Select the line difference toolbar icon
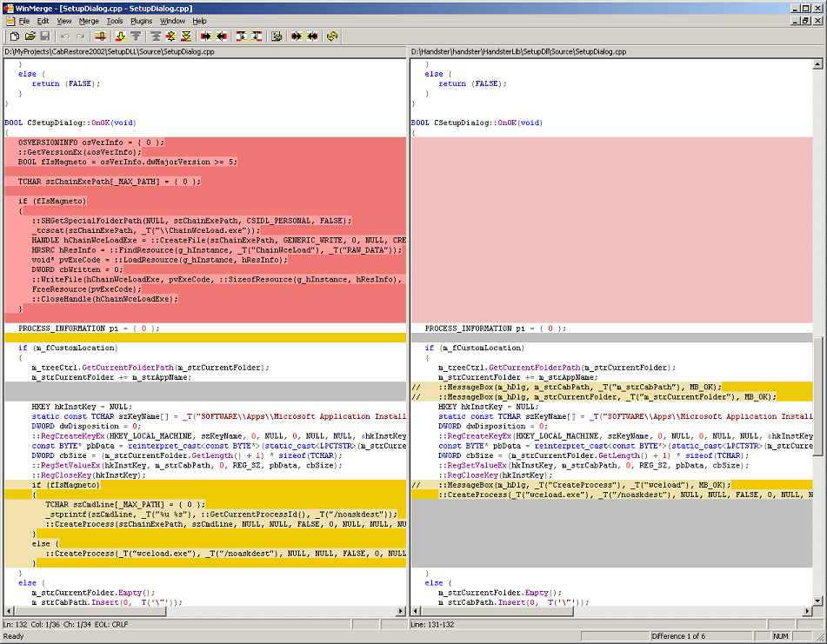This screenshot has width=827, height=644. pyautogui.click(x=100, y=36)
